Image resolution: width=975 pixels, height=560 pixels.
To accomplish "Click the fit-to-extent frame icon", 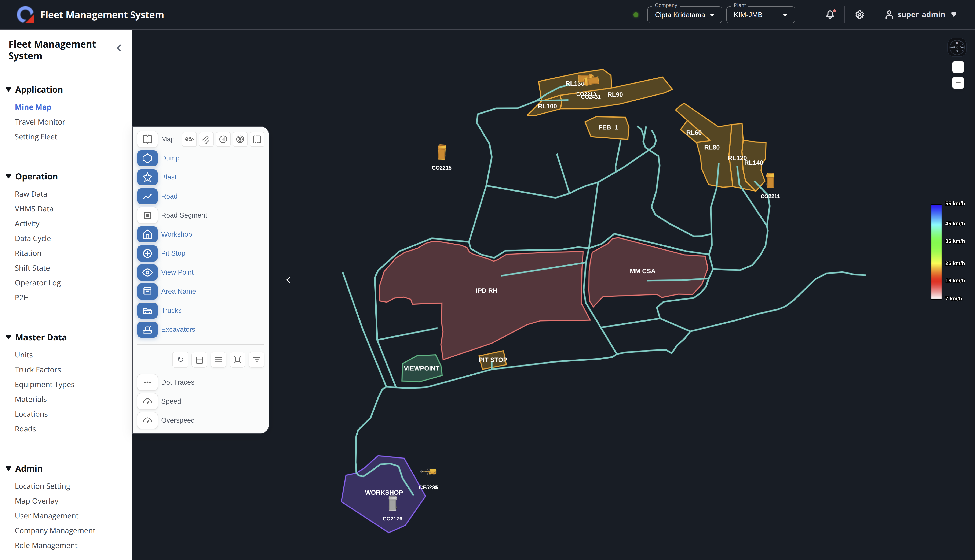I will point(237,360).
